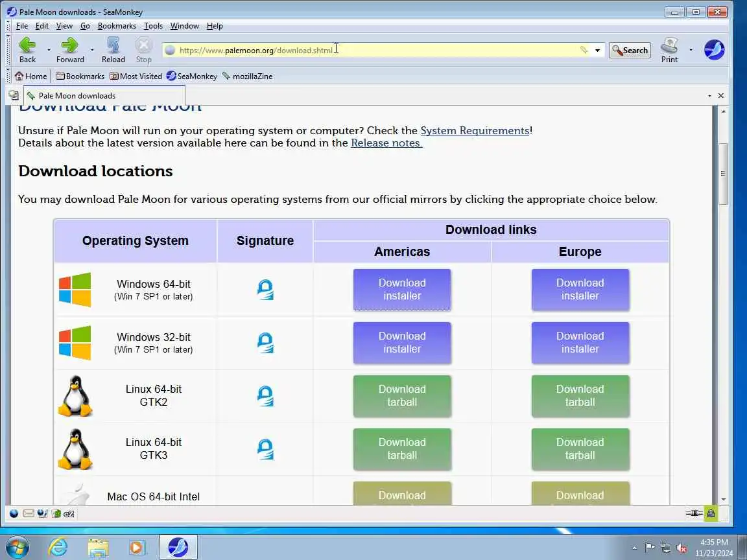The width and height of the screenshot is (747, 560).
Task: Close the current tab with the X button
Action: pyautogui.click(x=721, y=96)
